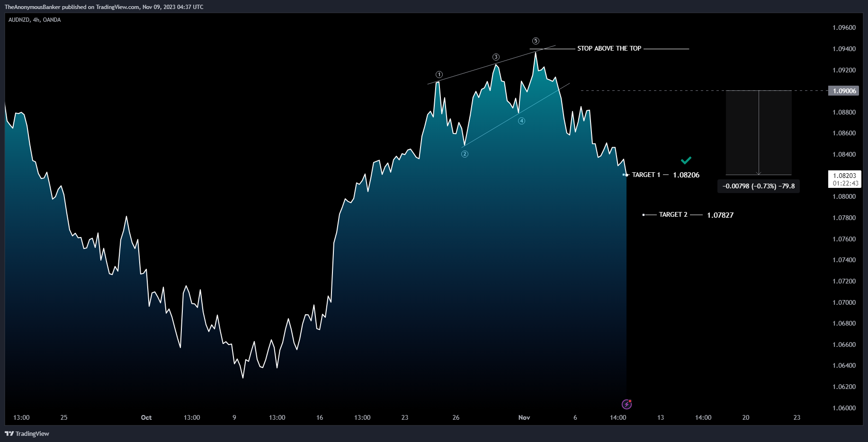Image resolution: width=868 pixels, height=442 pixels.
Task: Click the Nov label on time axis
Action: coord(524,417)
